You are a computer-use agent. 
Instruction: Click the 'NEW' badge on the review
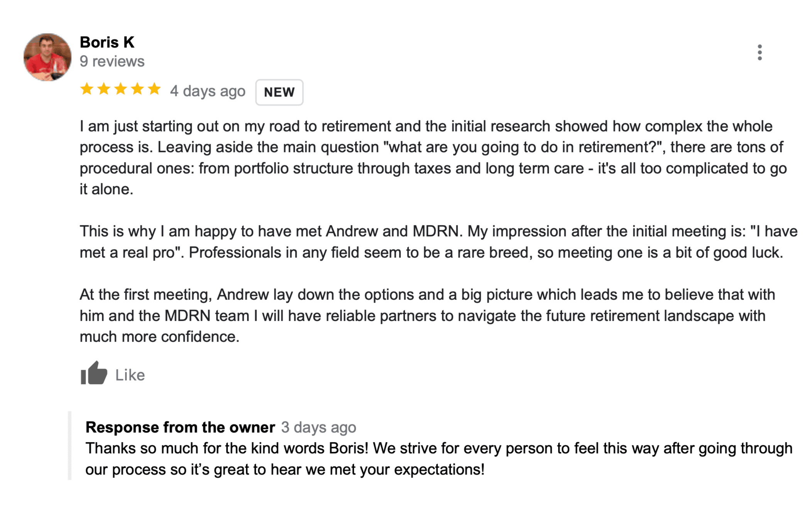pos(279,92)
